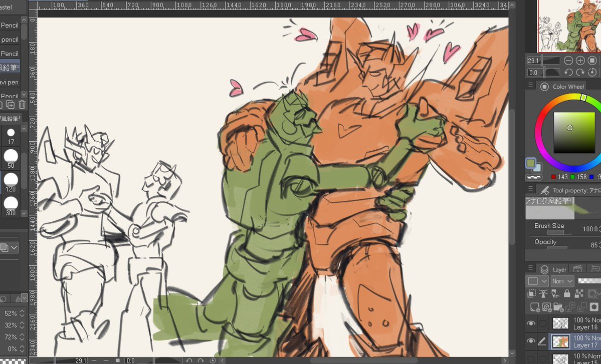Reset canvas rotation in the navigator
The width and height of the screenshot is (601, 364).
[592, 72]
